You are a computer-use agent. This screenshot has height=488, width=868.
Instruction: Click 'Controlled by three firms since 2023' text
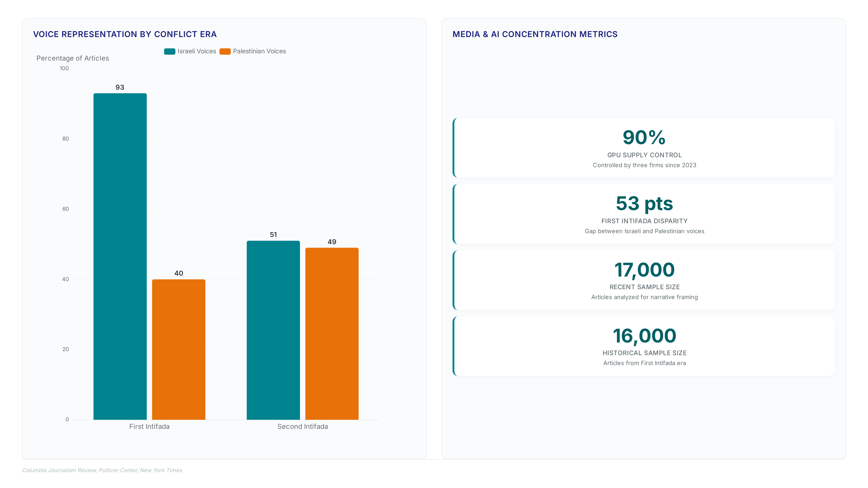pyautogui.click(x=644, y=165)
